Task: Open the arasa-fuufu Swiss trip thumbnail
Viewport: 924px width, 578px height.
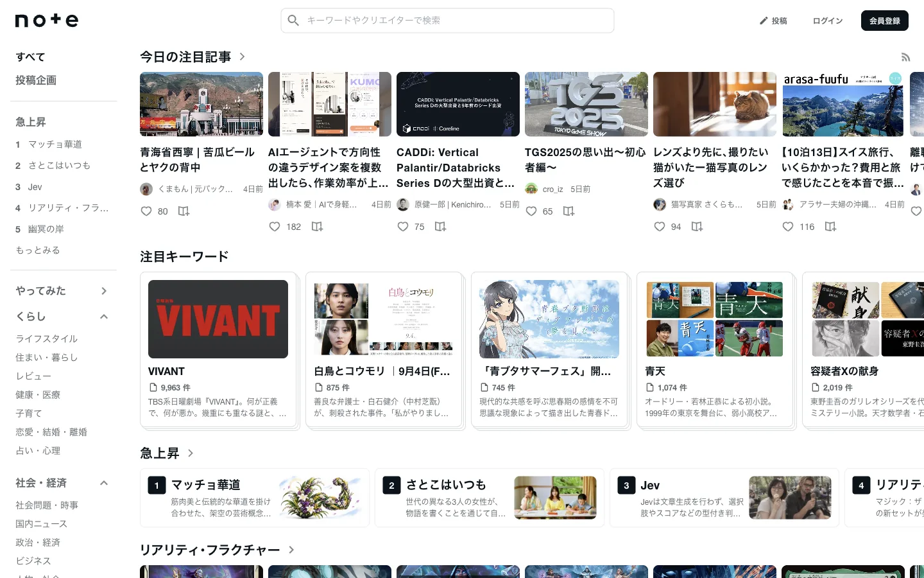Action: pos(843,104)
